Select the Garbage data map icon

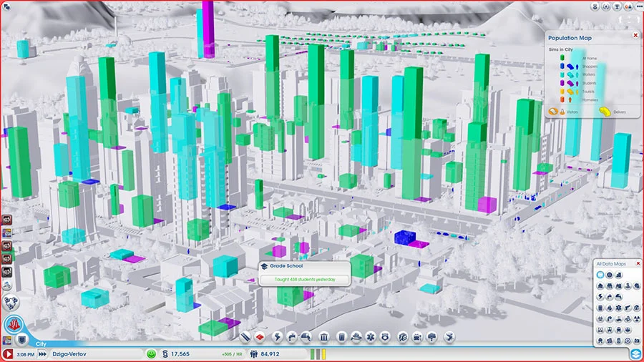tap(600, 308)
